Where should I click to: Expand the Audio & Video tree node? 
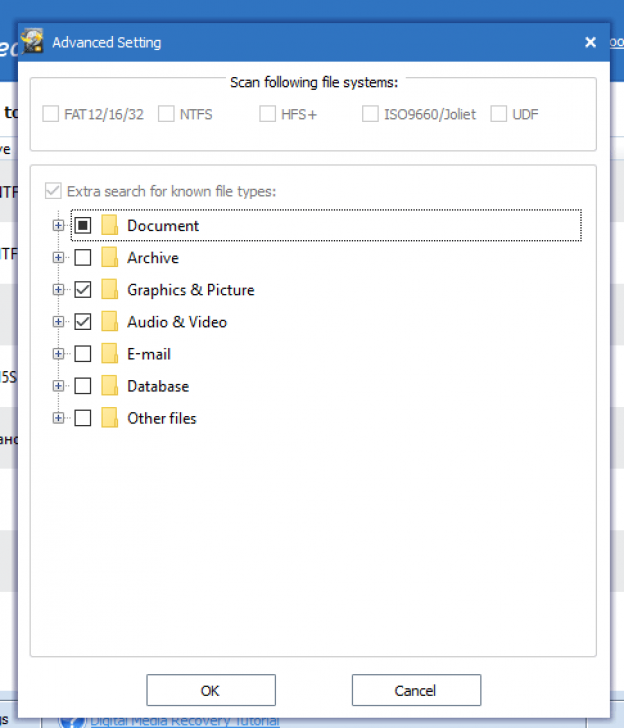click(58, 322)
